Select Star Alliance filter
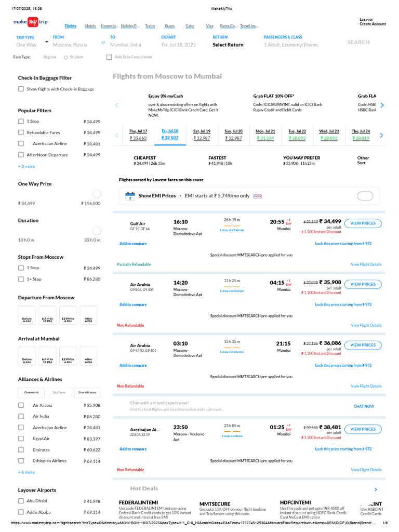The width and height of the screenshot is (399, 532). 87,392
